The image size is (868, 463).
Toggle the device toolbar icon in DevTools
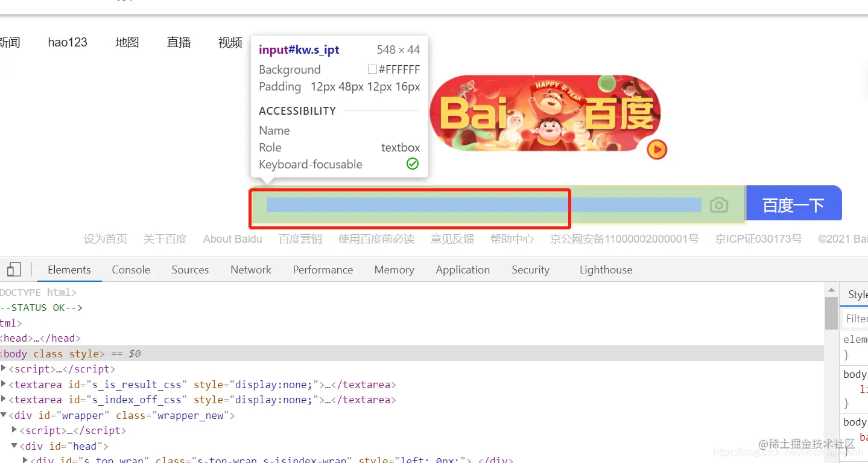click(14, 270)
